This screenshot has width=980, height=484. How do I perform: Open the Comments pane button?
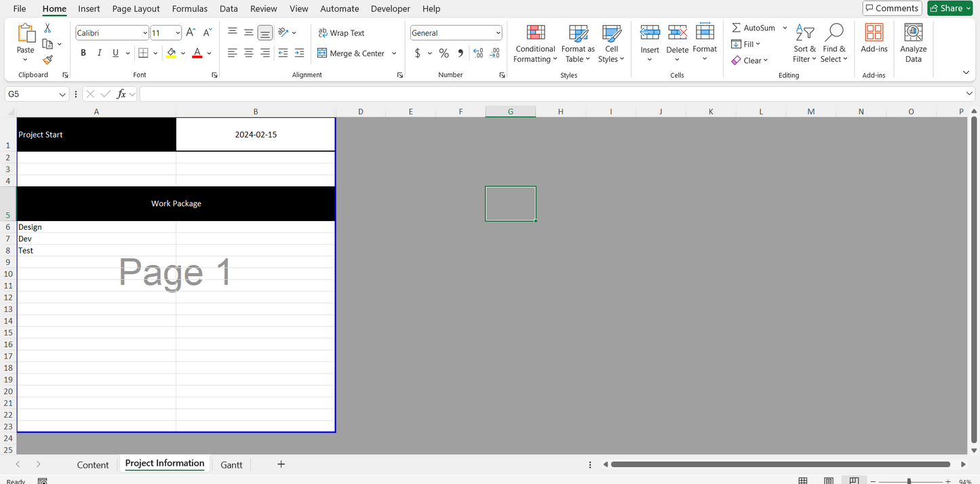(x=892, y=8)
